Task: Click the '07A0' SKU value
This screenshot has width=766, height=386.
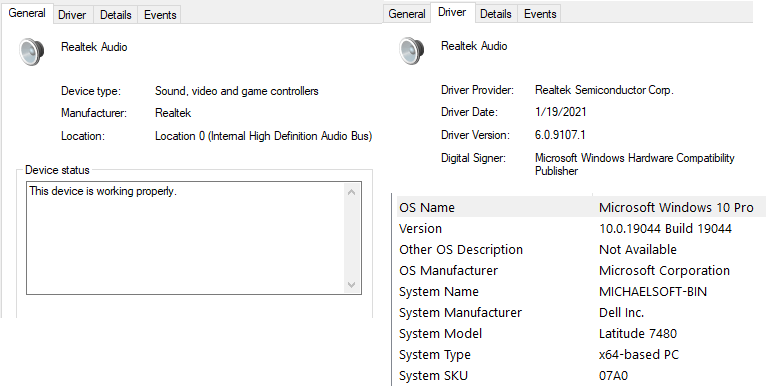Action: click(x=613, y=375)
